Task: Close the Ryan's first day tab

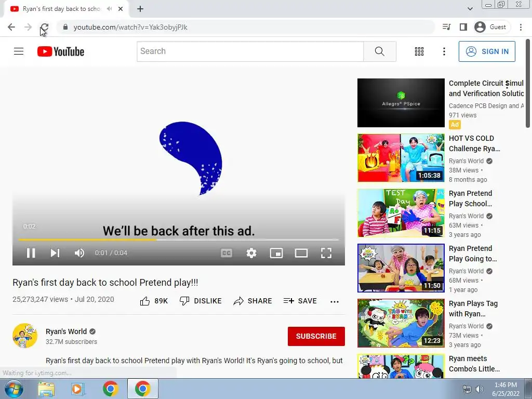Action: click(121, 9)
